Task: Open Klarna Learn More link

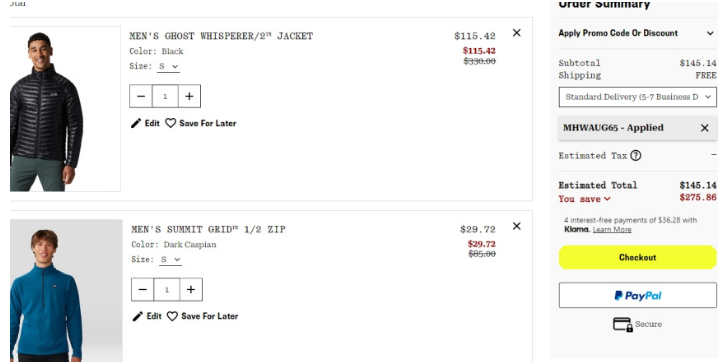Action: click(x=612, y=229)
